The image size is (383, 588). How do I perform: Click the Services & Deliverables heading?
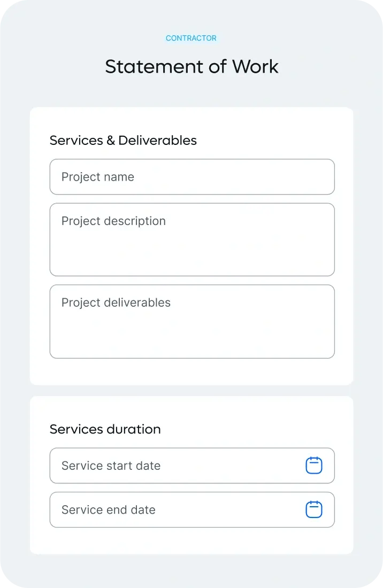pos(123,141)
